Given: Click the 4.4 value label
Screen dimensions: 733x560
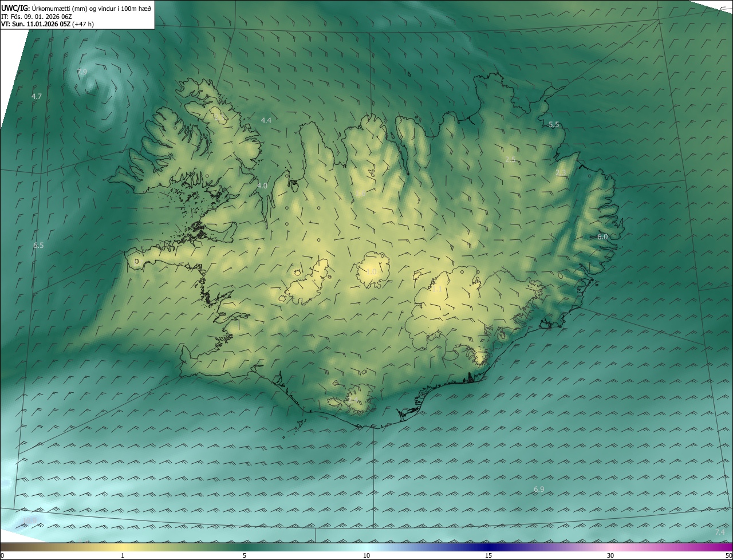Looking at the screenshot, I should point(266,120).
